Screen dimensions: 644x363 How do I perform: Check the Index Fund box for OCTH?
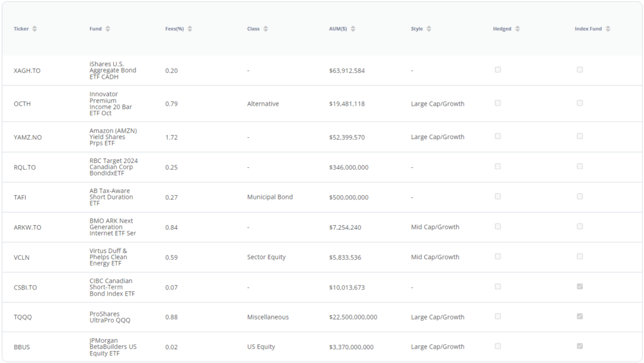tap(580, 103)
